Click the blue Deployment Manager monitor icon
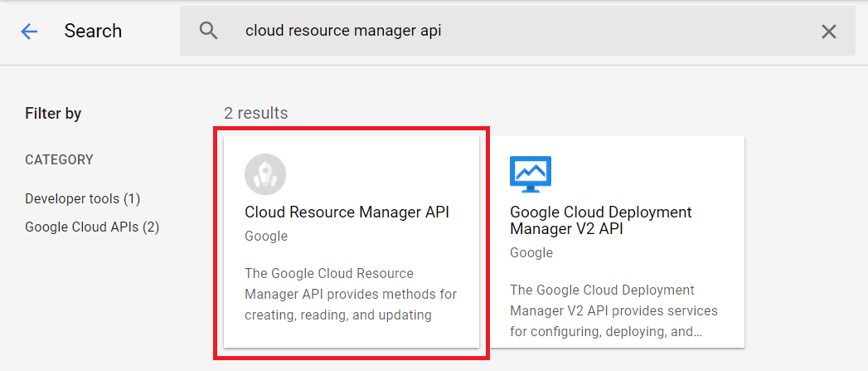 (x=531, y=174)
